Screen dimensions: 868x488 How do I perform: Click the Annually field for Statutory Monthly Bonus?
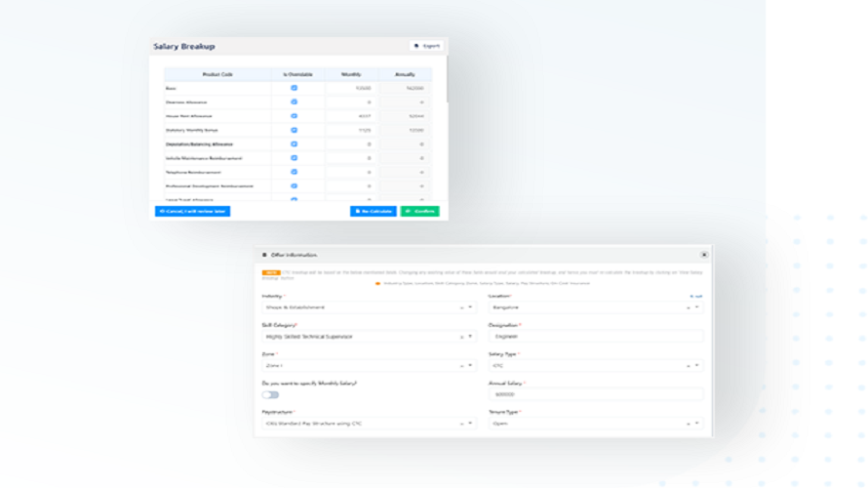(405, 130)
